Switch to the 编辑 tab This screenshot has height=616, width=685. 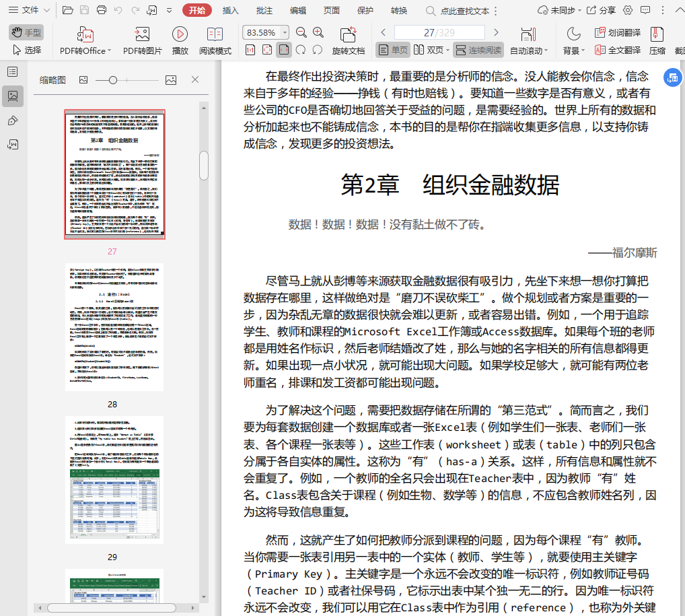coord(298,11)
